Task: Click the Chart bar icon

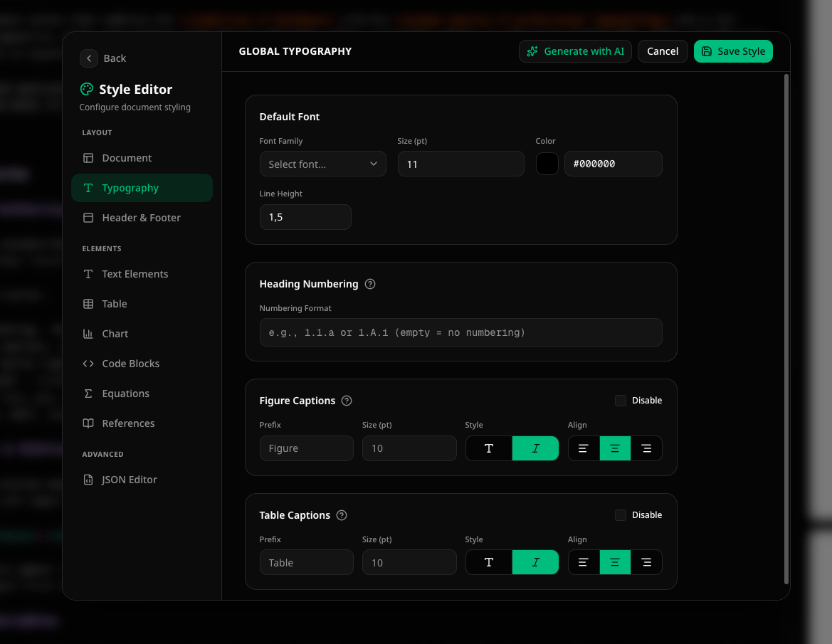Action: tap(88, 334)
